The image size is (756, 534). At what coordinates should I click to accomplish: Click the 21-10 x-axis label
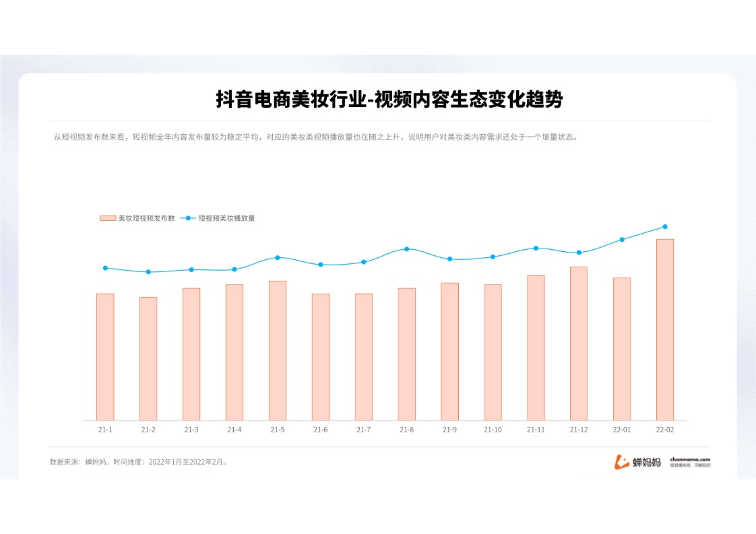(493, 430)
